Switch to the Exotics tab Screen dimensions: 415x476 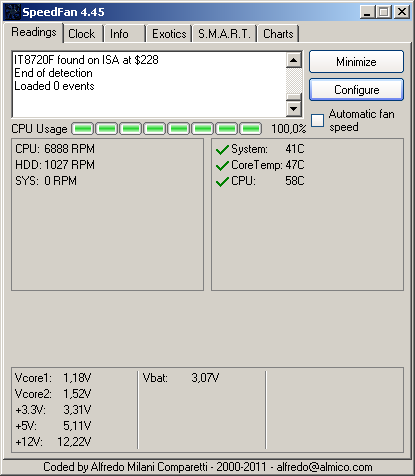[169, 34]
